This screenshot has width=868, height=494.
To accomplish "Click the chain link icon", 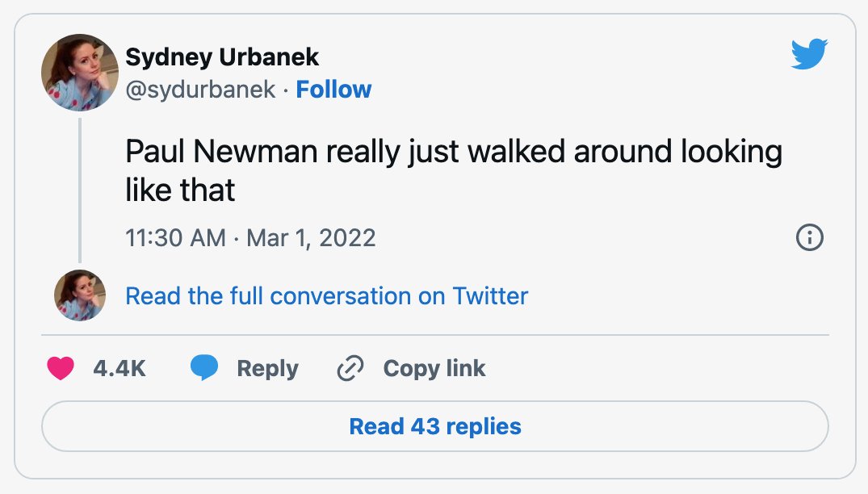I will click(x=350, y=368).
